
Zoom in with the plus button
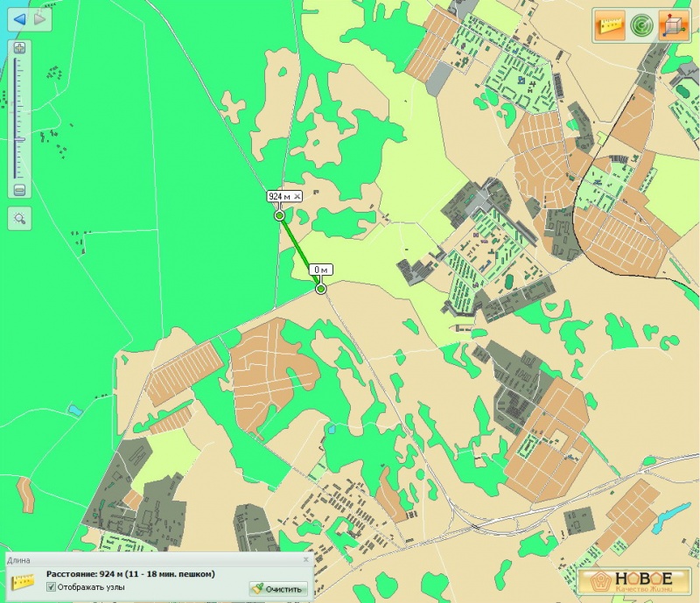pyautogui.click(x=19, y=47)
